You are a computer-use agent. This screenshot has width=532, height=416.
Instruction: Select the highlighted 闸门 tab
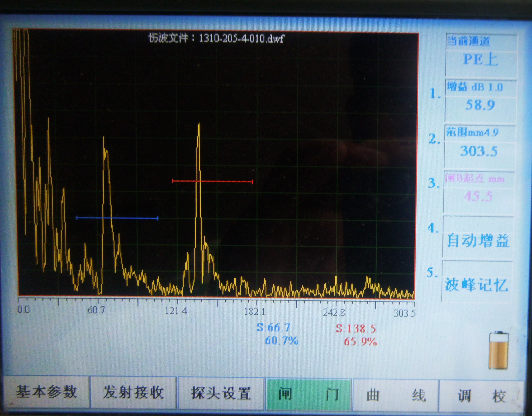pyautogui.click(x=308, y=394)
